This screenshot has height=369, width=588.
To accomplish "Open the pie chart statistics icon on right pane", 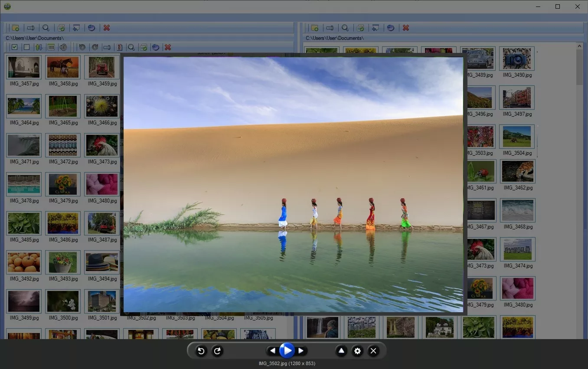I will [x=391, y=27].
